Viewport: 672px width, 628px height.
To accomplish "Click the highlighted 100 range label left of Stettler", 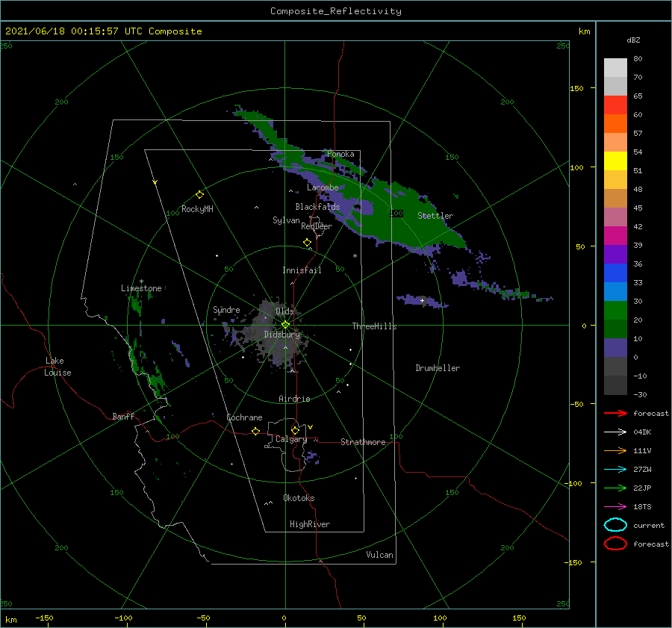I will pos(396,213).
